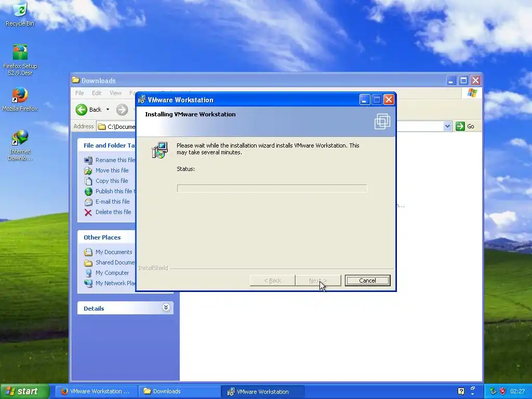The image size is (532, 399).
Task: Click the Address field showing C:\Docume
Action: point(116,127)
